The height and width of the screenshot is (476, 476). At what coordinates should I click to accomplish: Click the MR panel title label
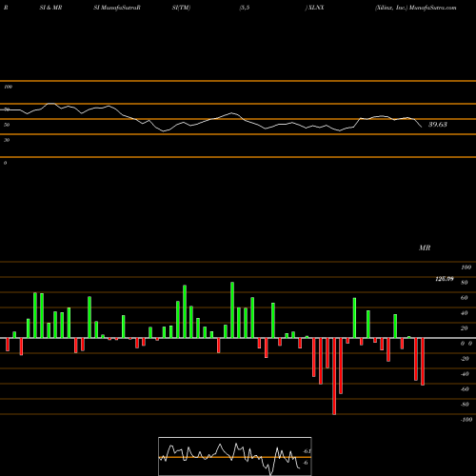pos(425,248)
